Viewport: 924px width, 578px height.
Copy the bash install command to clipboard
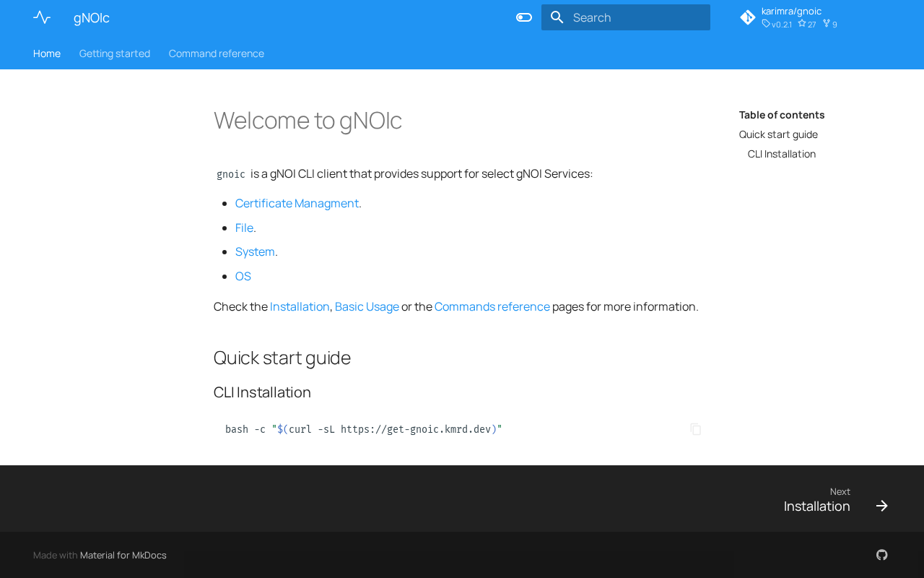[x=695, y=429]
